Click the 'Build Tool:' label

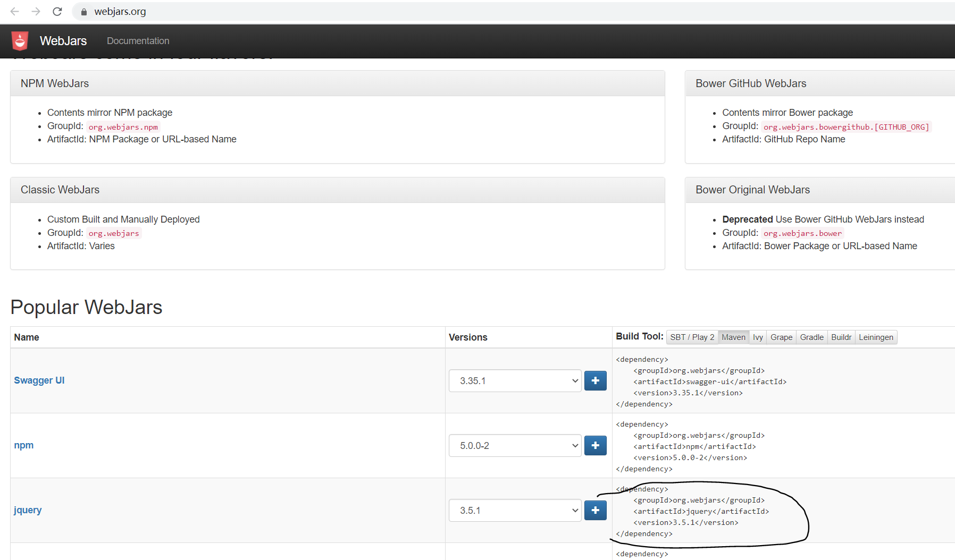point(640,336)
